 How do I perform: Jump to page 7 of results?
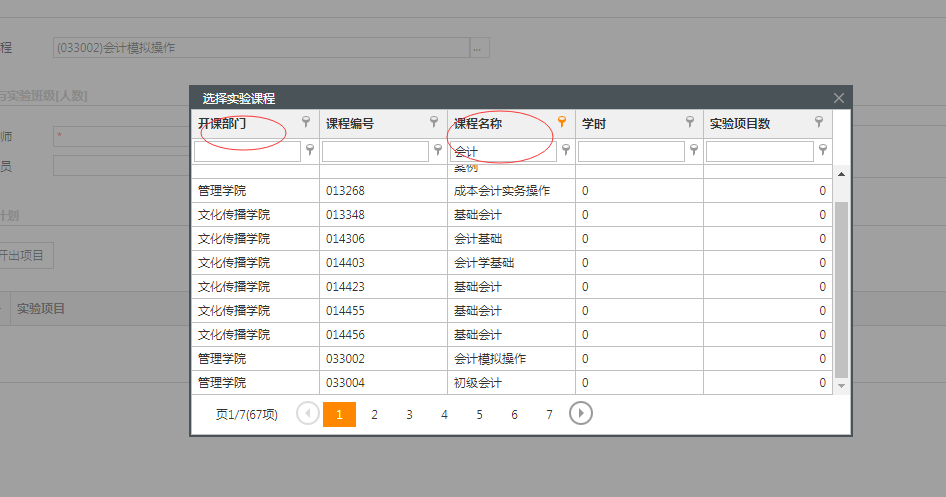tap(549, 414)
